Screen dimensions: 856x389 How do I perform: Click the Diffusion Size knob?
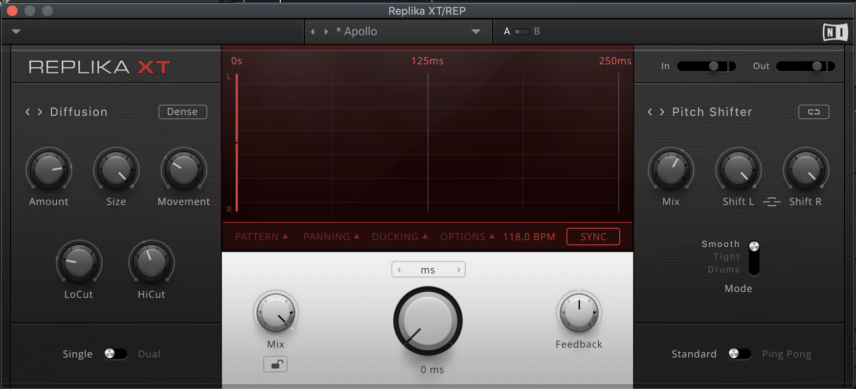tap(116, 170)
